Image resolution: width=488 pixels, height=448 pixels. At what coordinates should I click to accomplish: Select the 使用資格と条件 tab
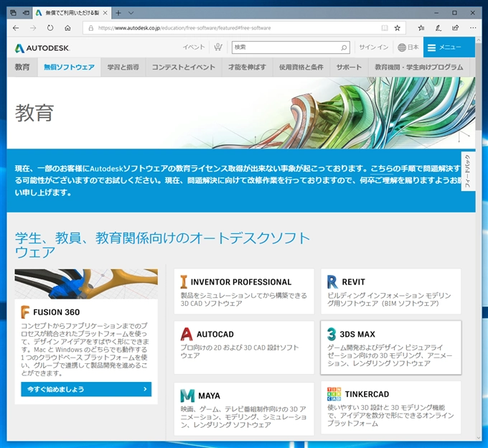(301, 67)
